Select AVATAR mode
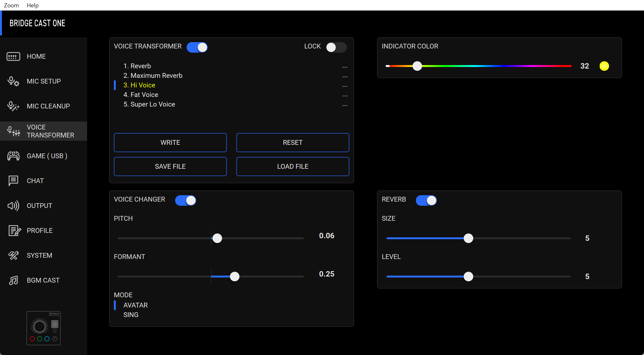 (136, 305)
